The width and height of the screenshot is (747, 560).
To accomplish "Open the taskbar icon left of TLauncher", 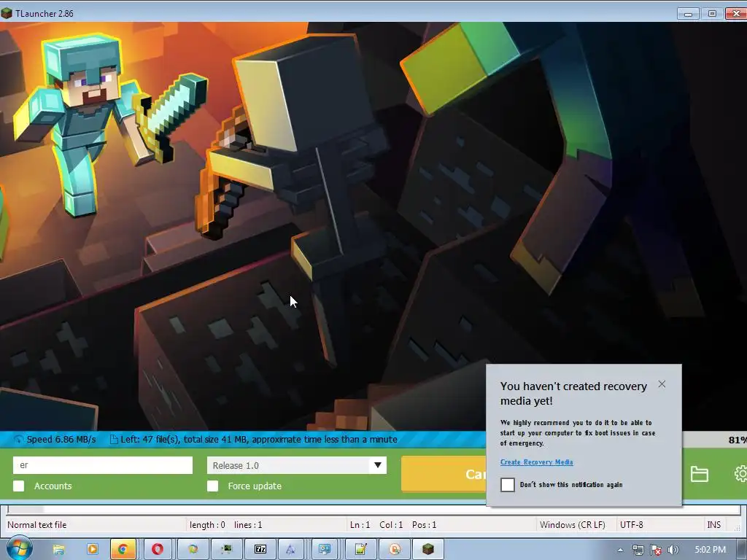I will (395, 550).
